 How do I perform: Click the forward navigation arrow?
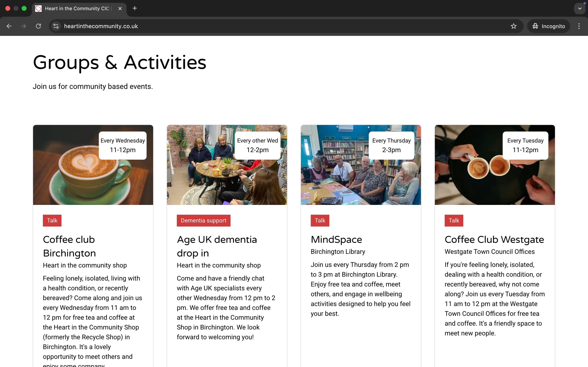(x=23, y=26)
